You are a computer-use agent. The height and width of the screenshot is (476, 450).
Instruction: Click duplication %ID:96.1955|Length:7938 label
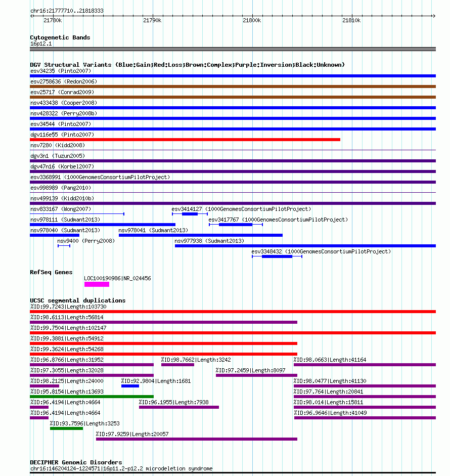click(x=173, y=402)
